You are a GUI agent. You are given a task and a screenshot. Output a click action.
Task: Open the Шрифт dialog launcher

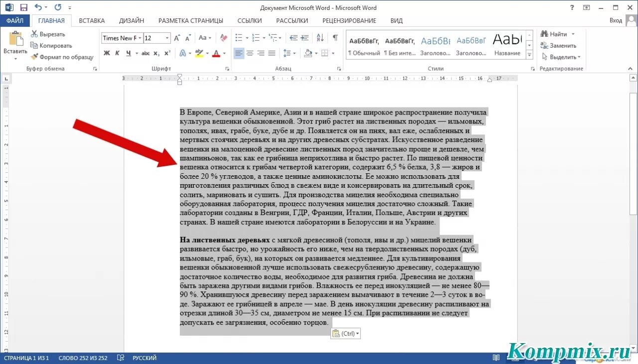pyautogui.click(x=227, y=69)
